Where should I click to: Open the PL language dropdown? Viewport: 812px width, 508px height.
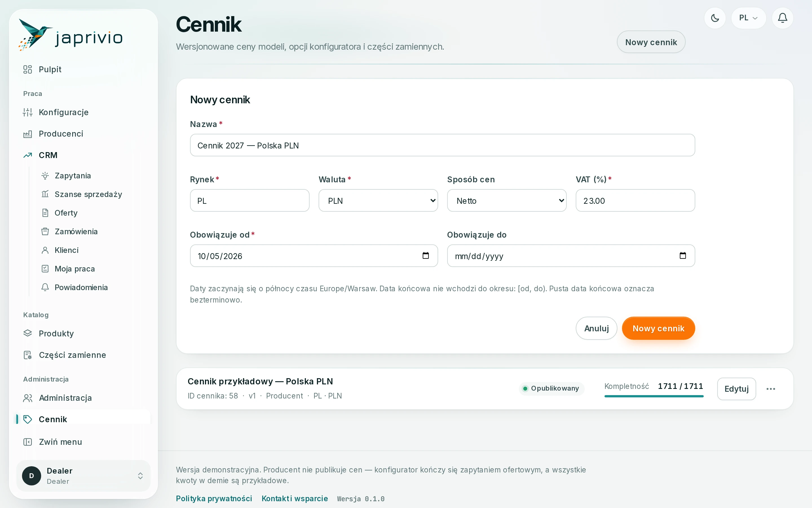tap(749, 18)
